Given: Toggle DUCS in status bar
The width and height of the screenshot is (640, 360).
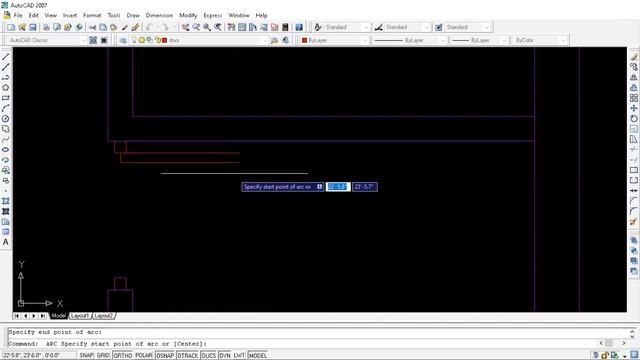Looking at the screenshot, I should tap(209, 356).
